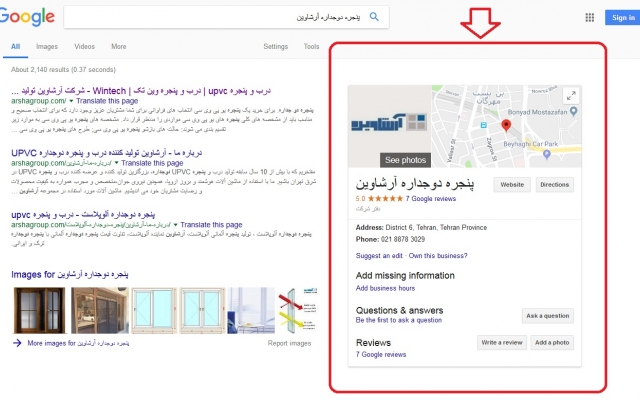The height and width of the screenshot is (400, 640).
Task: Open the dropdown arrow next to arshagroup.com/ first result
Action: pos(71,101)
